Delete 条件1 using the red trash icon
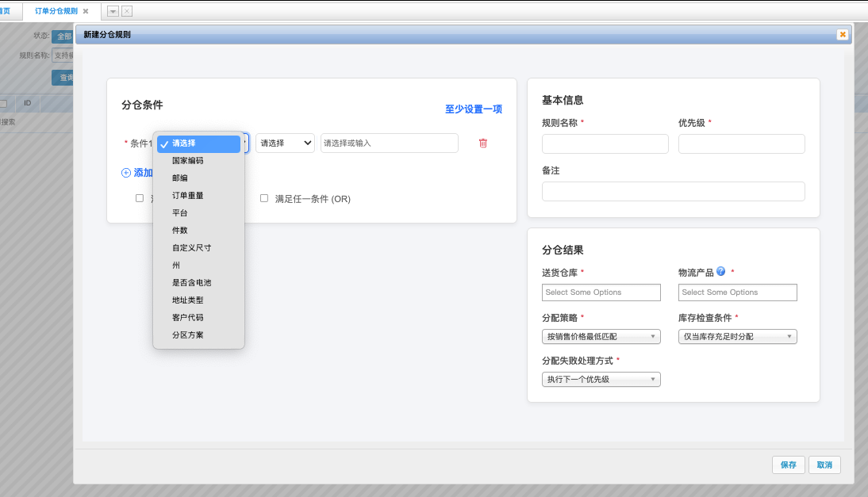This screenshot has height=497, width=868. coord(482,143)
